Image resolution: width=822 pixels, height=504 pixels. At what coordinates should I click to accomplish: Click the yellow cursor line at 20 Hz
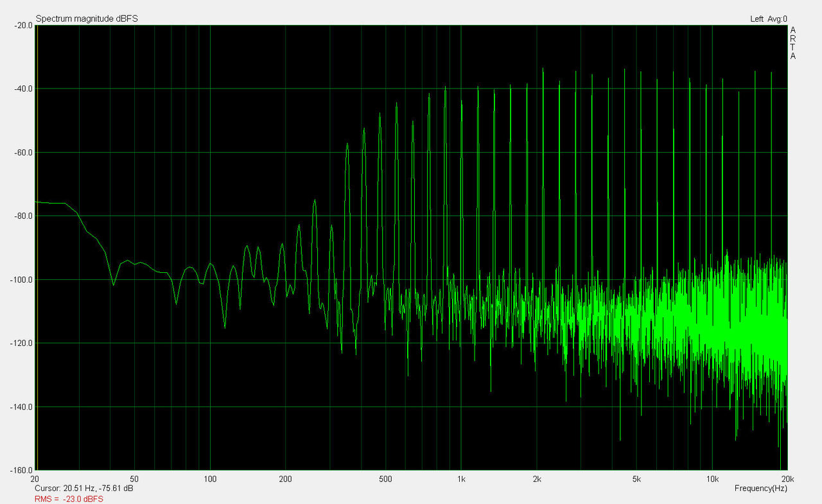pos(37,257)
